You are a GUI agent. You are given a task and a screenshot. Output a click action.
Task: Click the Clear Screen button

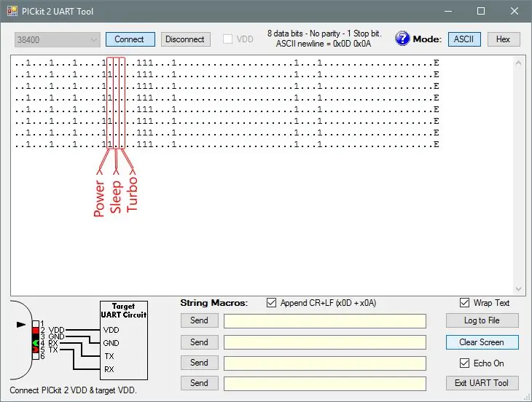click(482, 342)
